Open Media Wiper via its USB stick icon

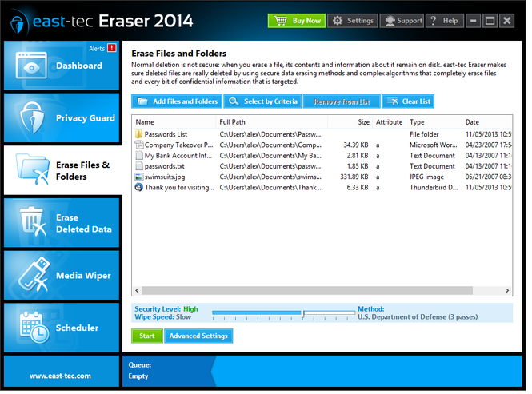(34, 274)
